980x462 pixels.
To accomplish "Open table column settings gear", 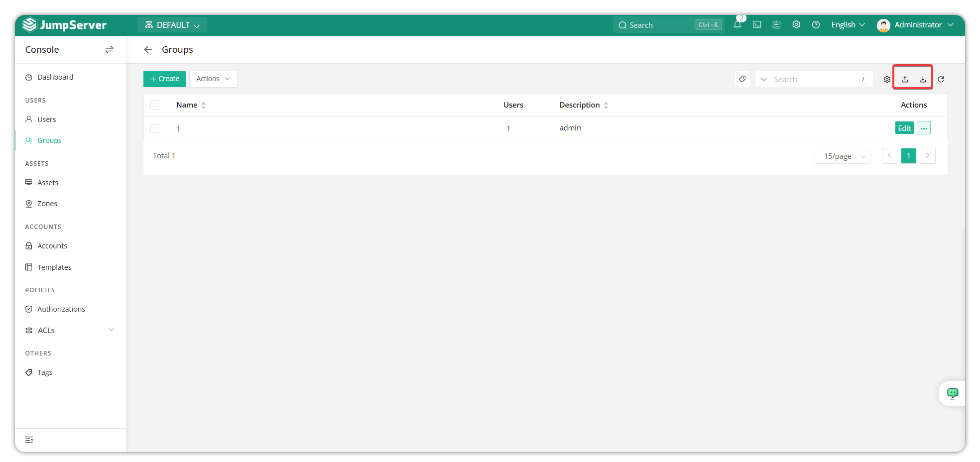I will 887,79.
